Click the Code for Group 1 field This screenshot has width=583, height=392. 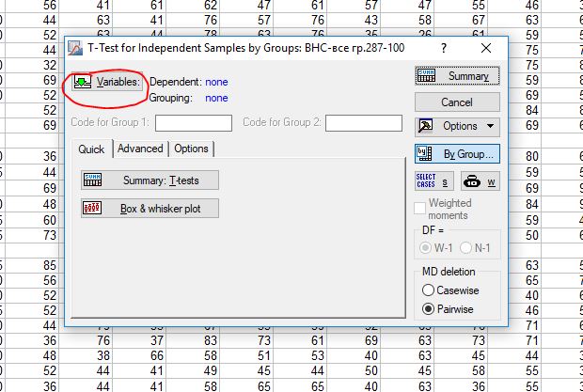(x=194, y=122)
